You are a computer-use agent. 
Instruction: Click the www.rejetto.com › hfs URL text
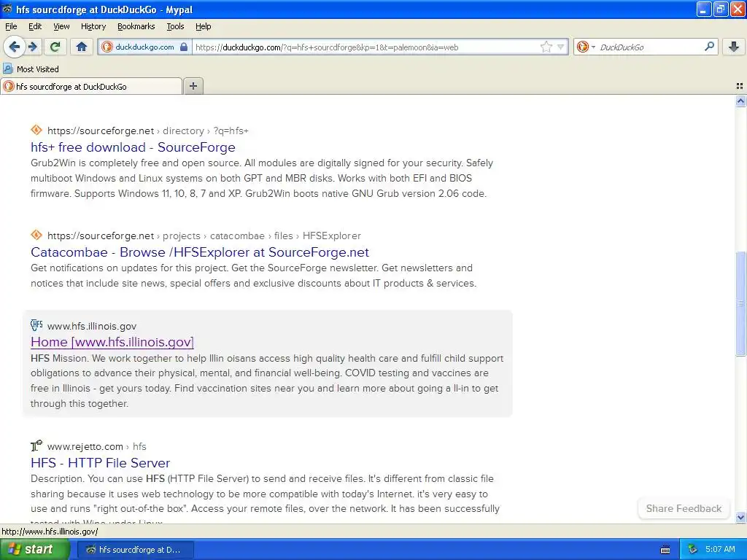97,447
